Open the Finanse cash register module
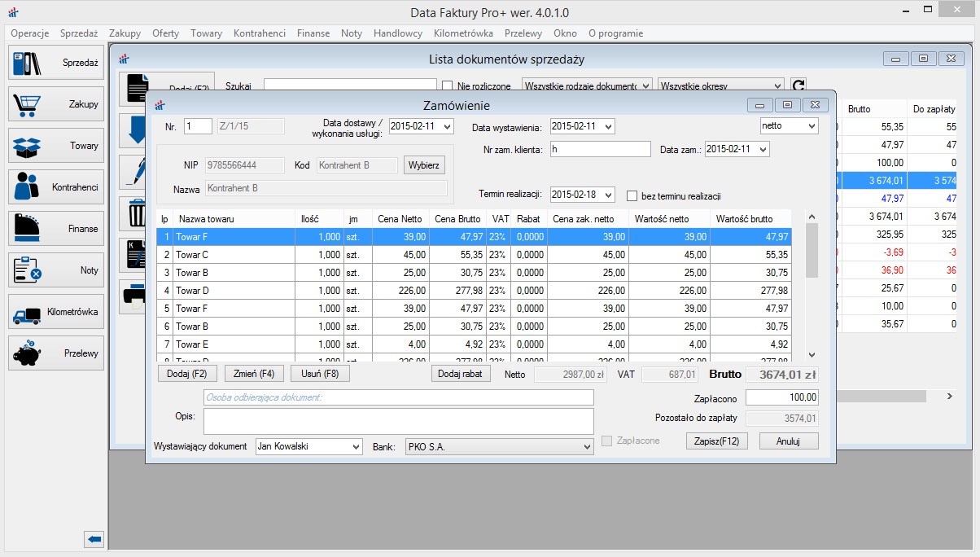 56,229
